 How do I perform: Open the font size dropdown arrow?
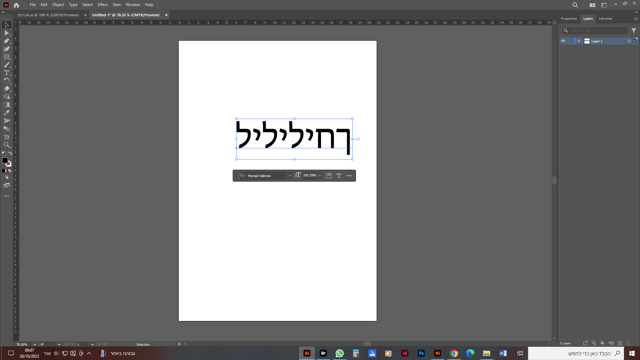pos(320,176)
